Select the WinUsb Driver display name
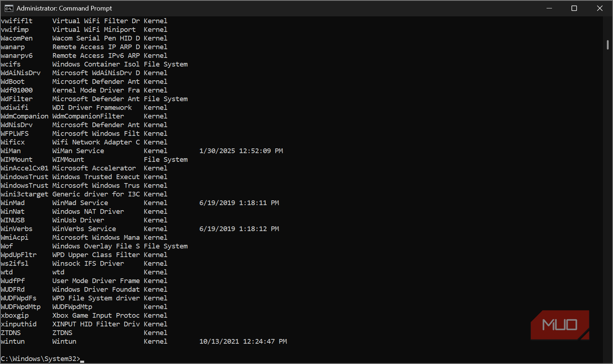 coord(78,220)
